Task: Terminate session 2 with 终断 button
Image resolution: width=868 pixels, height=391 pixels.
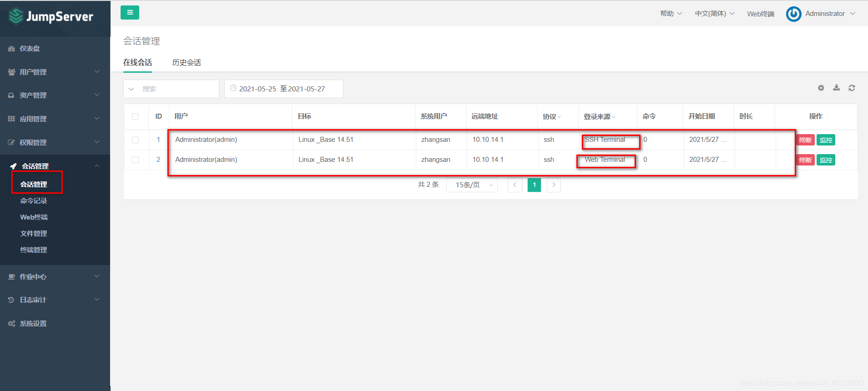Action: click(806, 160)
